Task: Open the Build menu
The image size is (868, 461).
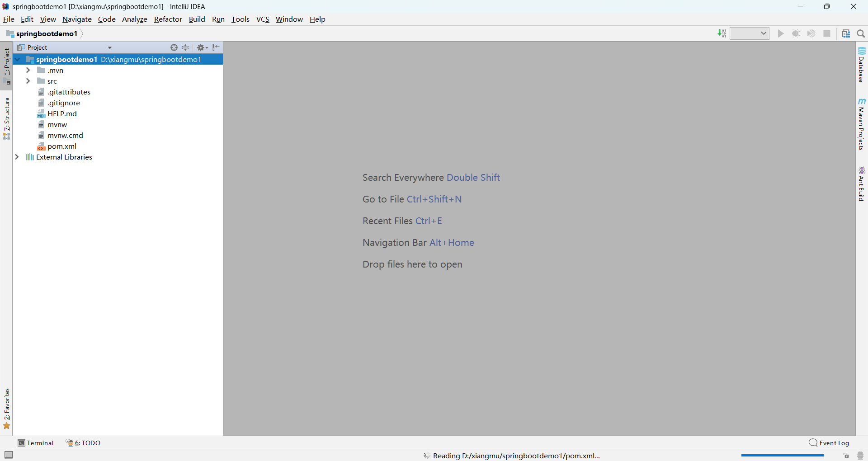Action: (x=197, y=19)
